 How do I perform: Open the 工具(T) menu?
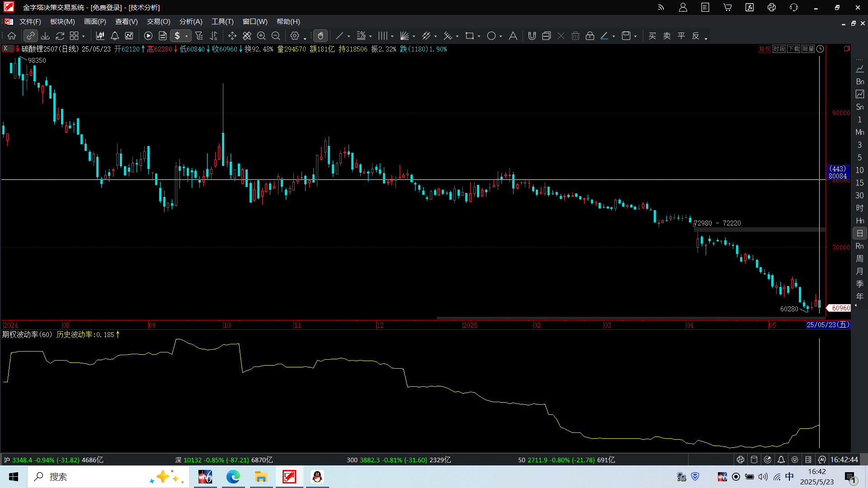(x=223, y=22)
